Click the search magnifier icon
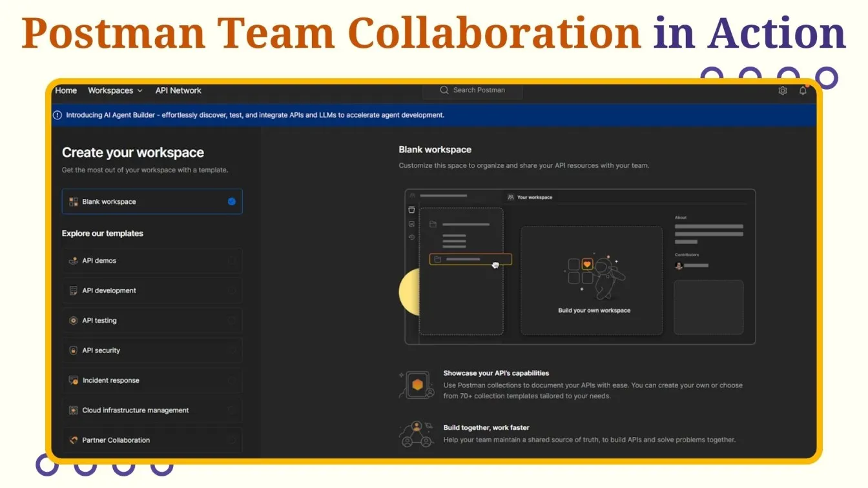The height and width of the screenshot is (488, 868). point(444,90)
